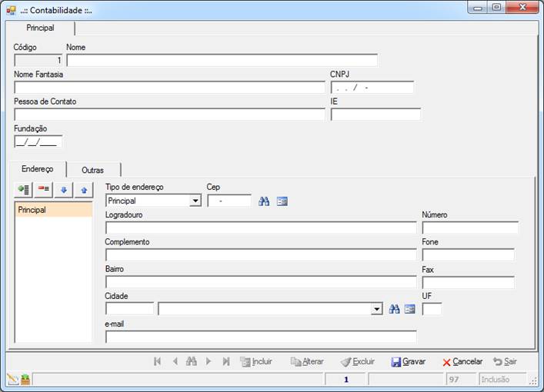Click the Fax field
544x392 pixels.
[469, 282]
